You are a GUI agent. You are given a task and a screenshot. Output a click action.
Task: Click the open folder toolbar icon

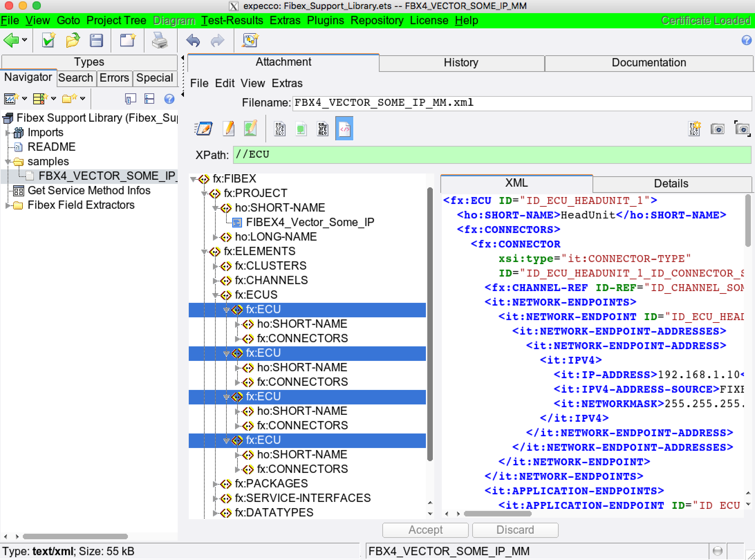tap(73, 41)
